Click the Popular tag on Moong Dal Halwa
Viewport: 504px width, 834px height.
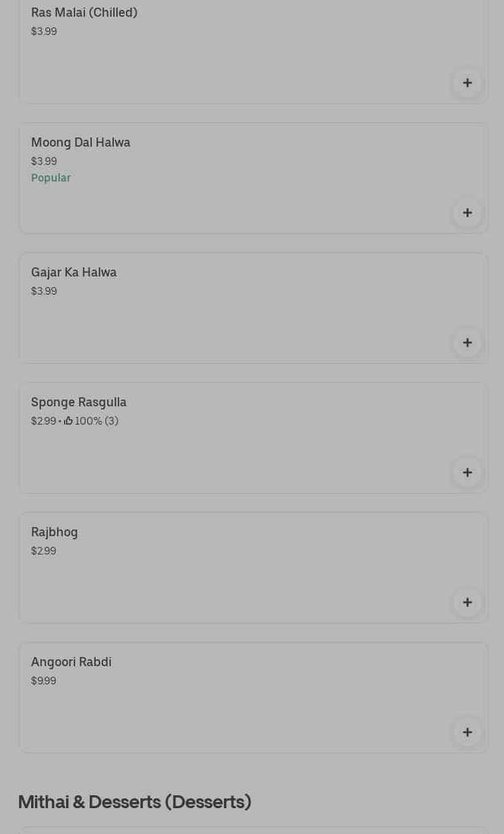tap(51, 178)
